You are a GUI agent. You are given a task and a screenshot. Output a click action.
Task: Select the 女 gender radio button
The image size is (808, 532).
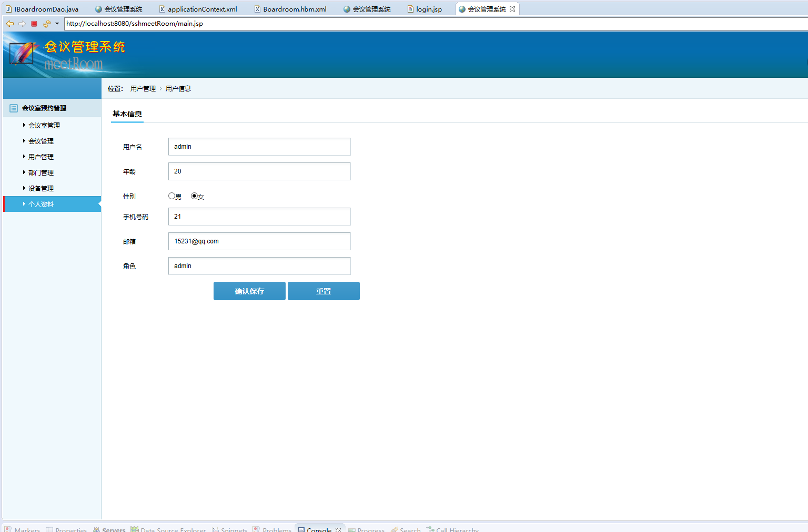click(194, 196)
